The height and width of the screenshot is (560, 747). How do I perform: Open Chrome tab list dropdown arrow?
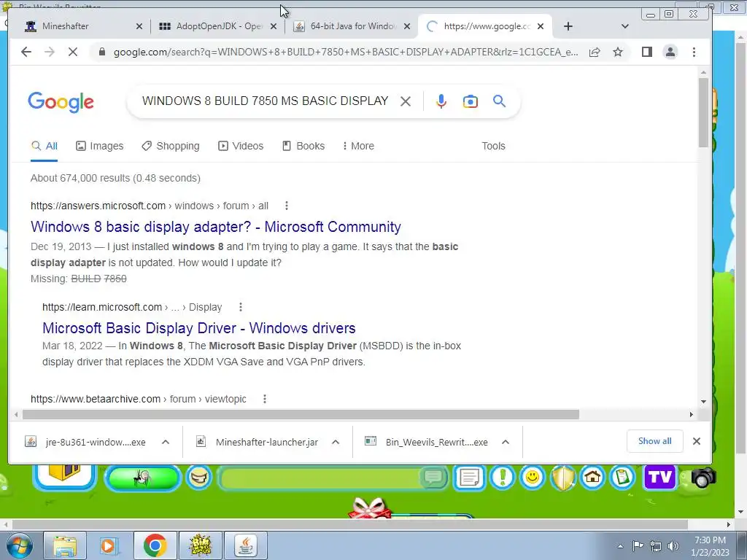(625, 26)
